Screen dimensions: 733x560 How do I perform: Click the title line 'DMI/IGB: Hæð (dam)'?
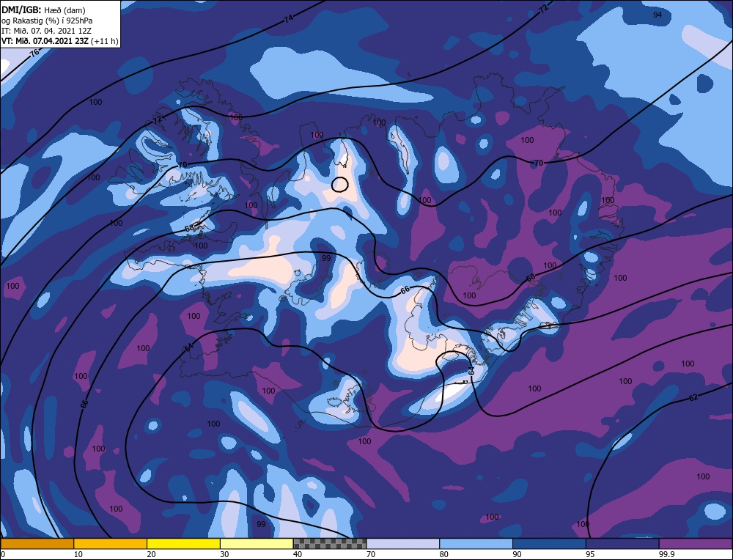(43, 10)
